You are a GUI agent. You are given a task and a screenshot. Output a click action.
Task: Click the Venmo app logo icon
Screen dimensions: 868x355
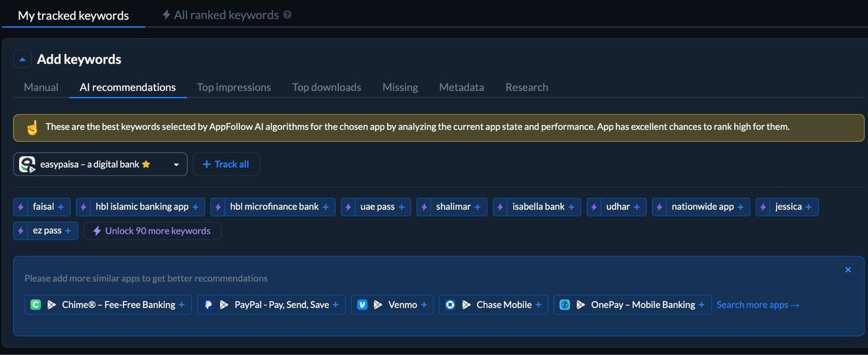click(x=362, y=305)
